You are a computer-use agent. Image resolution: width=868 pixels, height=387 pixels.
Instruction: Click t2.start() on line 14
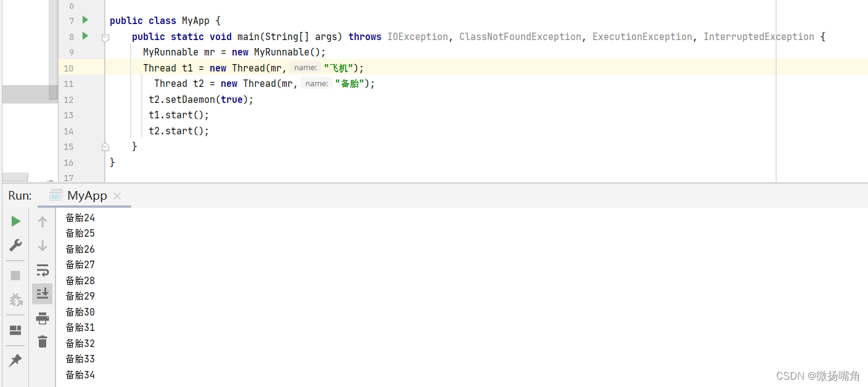point(179,131)
